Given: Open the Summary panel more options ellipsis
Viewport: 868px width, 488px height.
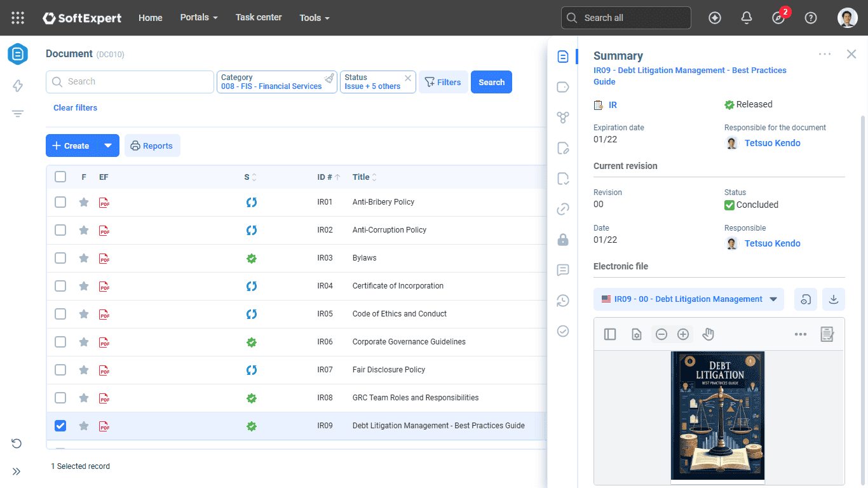Looking at the screenshot, I should pos(825,55).
